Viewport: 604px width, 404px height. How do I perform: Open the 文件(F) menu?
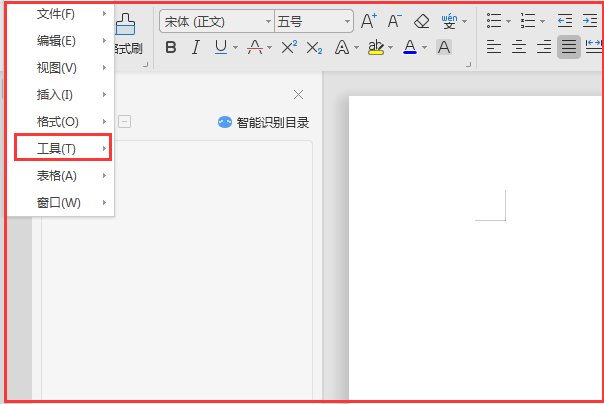tap(61, 14)
